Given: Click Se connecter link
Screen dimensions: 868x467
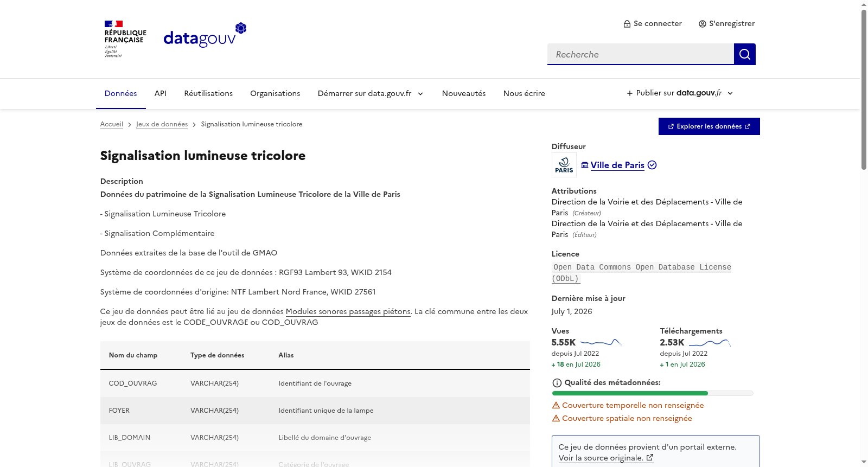Looking at the screenshot, I should (x=653, y=24).
